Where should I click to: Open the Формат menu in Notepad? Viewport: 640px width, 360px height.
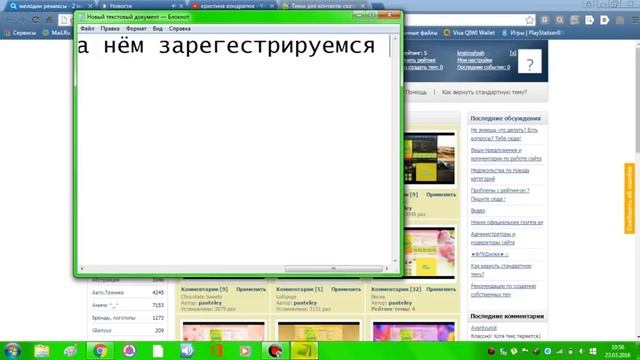coord(136,29)
